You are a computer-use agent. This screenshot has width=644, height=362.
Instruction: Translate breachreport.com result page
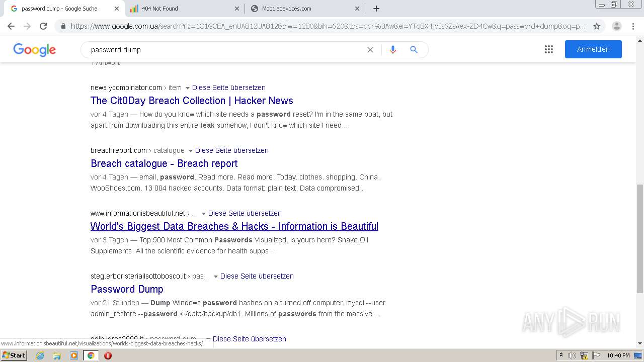(232, 150)
